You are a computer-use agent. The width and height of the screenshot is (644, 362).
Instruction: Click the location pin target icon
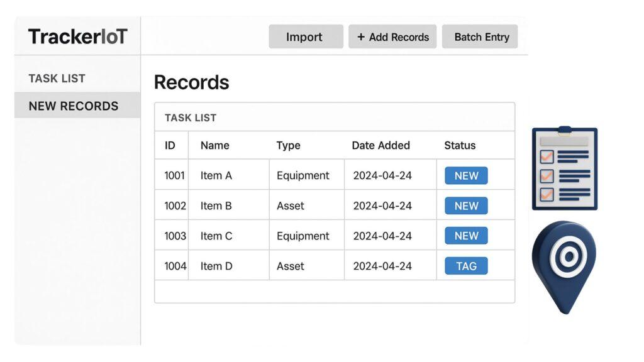[x=563, y=265]
